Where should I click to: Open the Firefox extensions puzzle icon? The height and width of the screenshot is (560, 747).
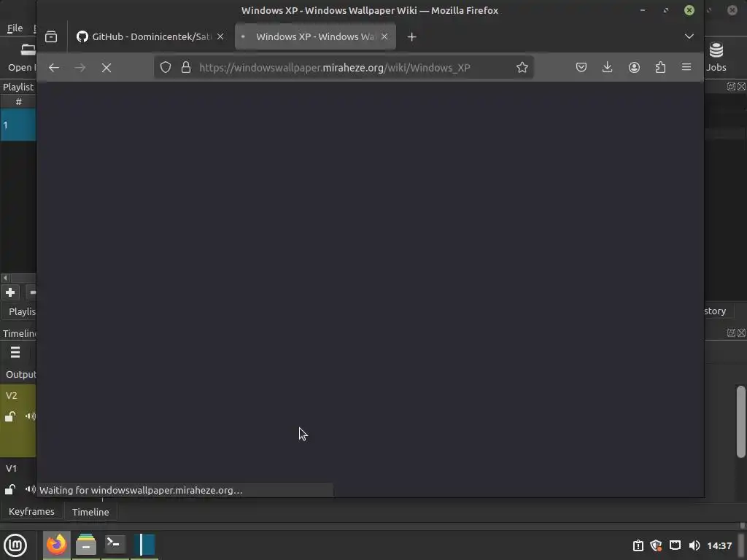coord(660,68)
